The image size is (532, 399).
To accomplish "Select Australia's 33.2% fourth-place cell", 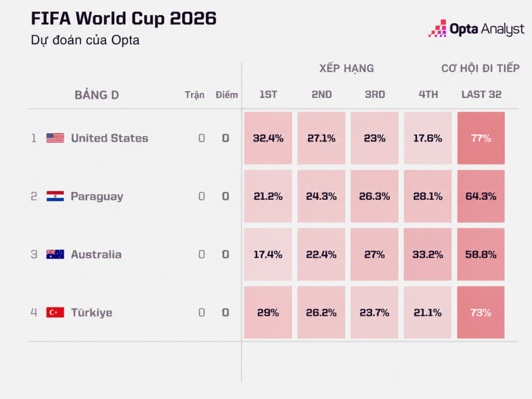I will pyautogui.click(x=428, y=254).
